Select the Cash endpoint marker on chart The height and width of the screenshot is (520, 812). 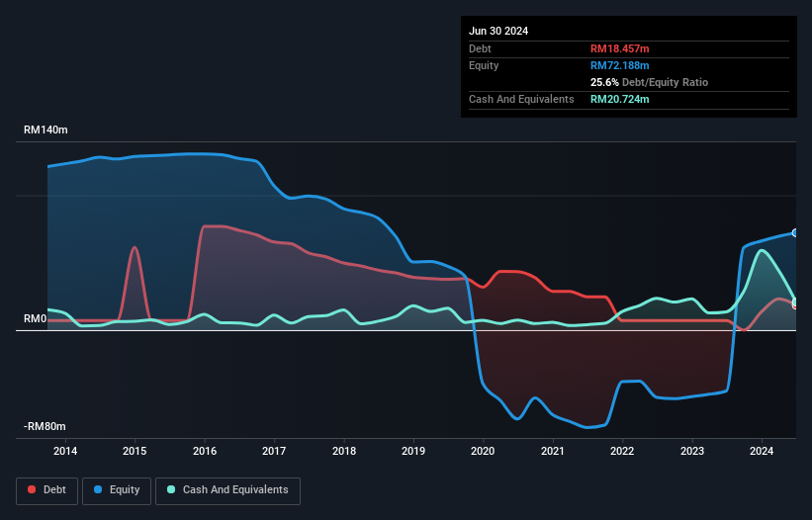pyautogui.click(x=795, y=302)
